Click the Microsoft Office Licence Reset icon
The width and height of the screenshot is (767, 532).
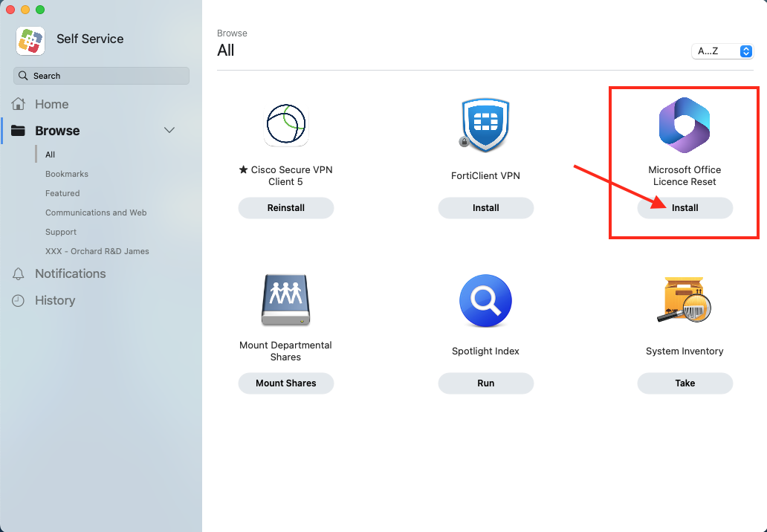[685, 124]
